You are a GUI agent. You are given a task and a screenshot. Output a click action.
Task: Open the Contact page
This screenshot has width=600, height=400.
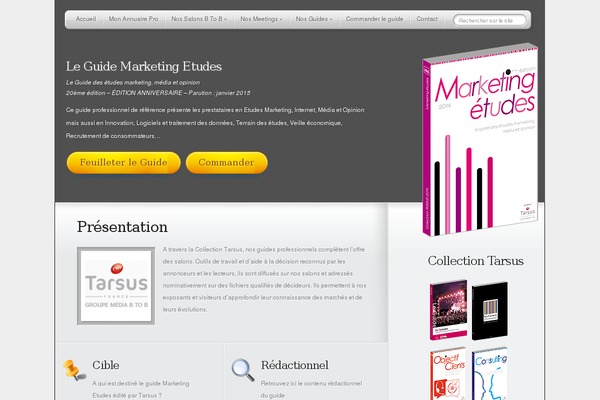pyautogui.click(x=427, y=19)
